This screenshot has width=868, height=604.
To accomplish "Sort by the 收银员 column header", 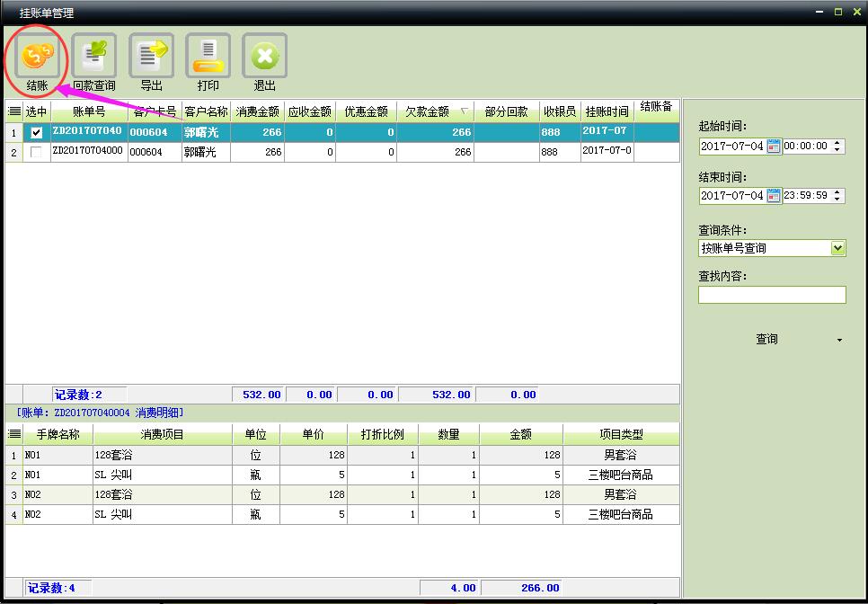I will (x=560, y=111).
